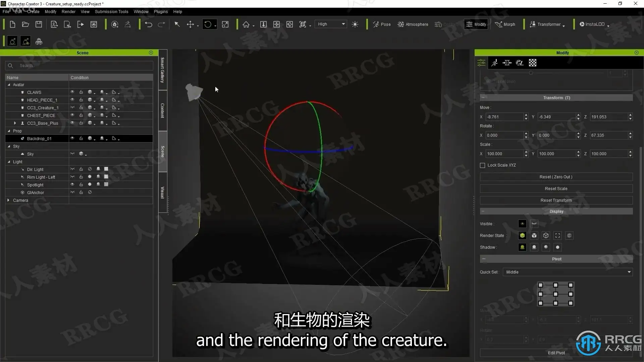Viewport: 644px width, 362px height.
Task: Click the Undo arrow icon
Action: click(148, 24)
